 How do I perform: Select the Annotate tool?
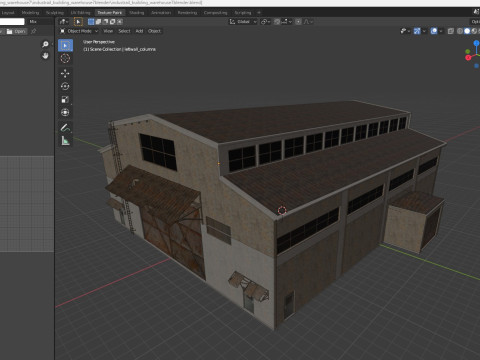tap(65, 128)
